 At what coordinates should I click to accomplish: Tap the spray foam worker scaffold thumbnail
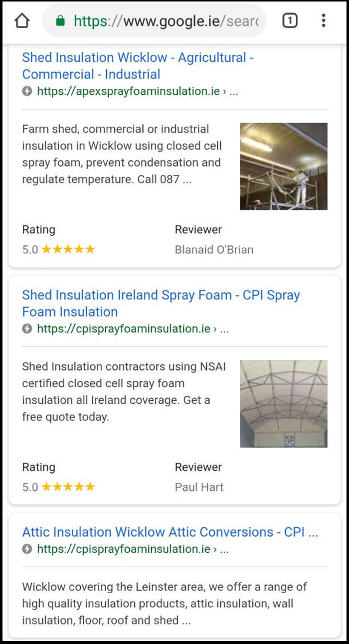click(284, 166)
